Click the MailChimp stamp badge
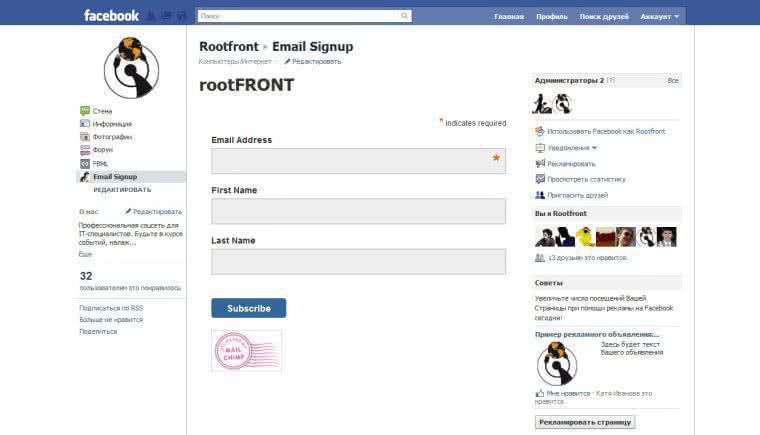The height and width of the screenshot is (435, 760). pos(246,351)
